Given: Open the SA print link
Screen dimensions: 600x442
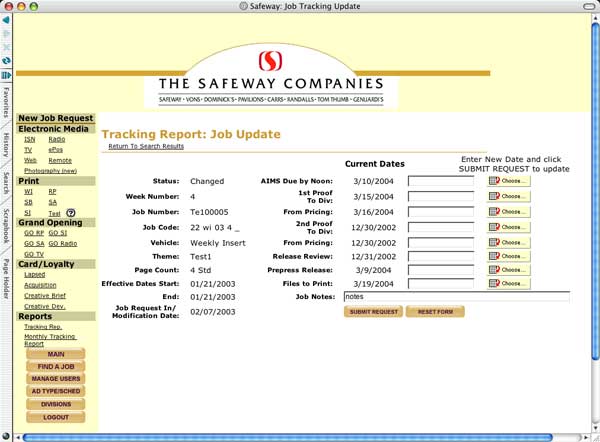Looking at the screenshot, I should 53,202.
